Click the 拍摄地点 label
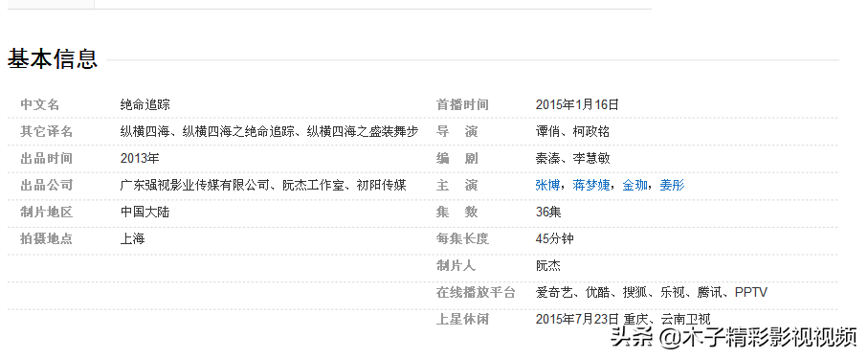868x359 pixels. 47,238
